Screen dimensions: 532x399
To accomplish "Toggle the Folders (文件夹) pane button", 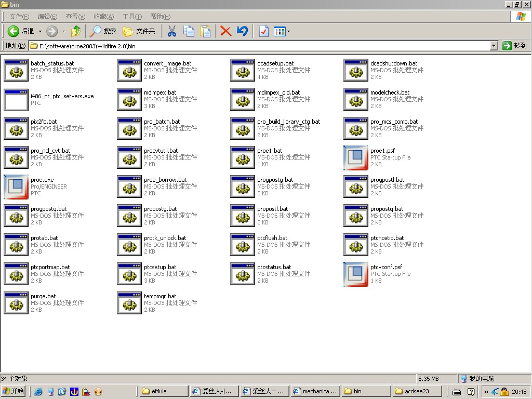I will [x=139, y=31].
